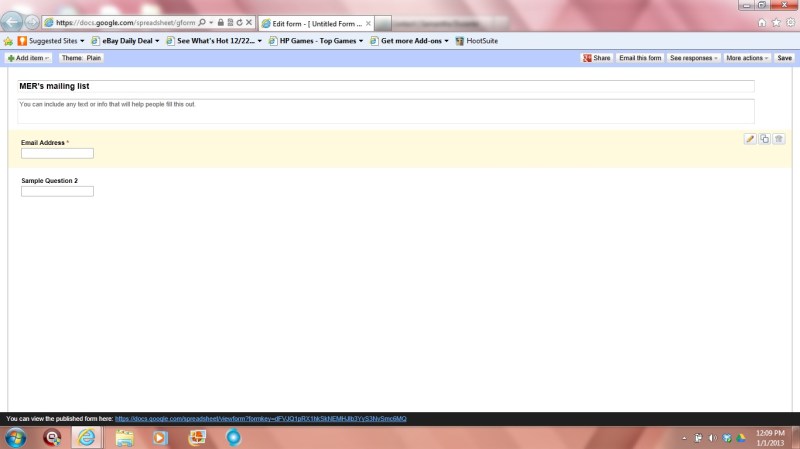Expand the Add item dropdown
Image resolution: width=800 pixels, height=449 pixels.
click(29, 58)
